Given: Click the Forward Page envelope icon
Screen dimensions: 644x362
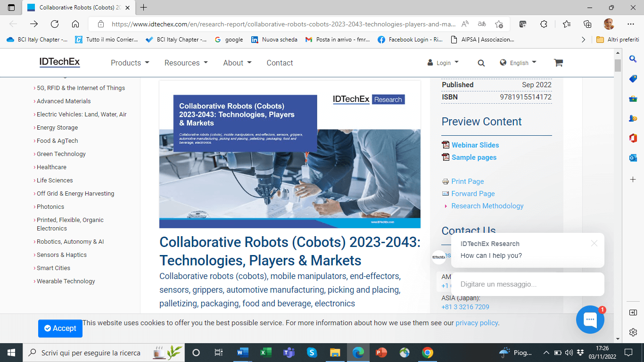Looking at the screenshot, I should (x=445, y=193).
